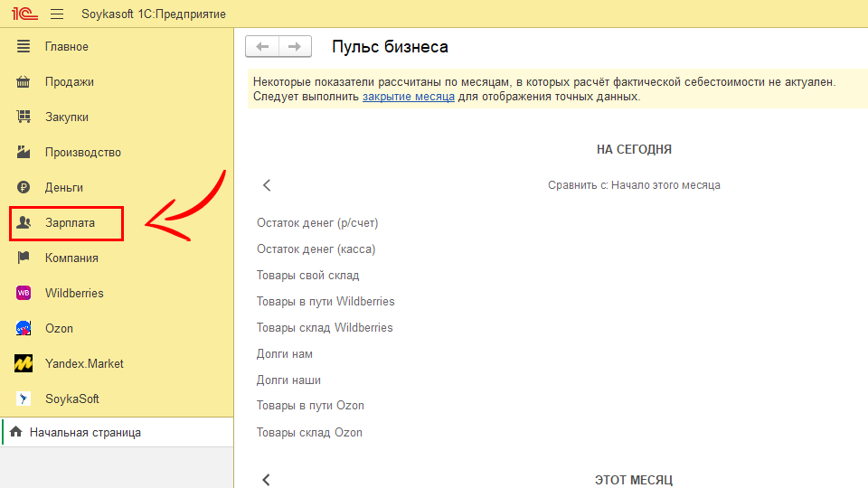The height and width of the screenshot is (488, 868).
Task: Click the 1C logo icon
Action: (23, 14)
